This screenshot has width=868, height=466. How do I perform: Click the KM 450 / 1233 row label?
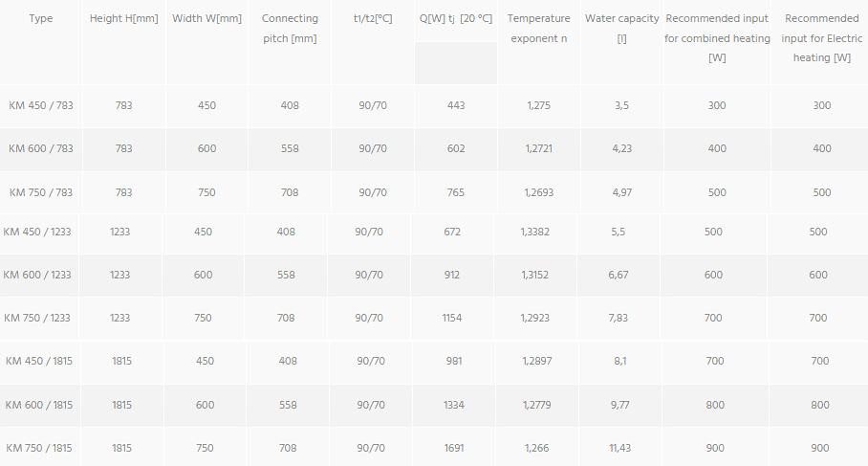tap(37, 232)
